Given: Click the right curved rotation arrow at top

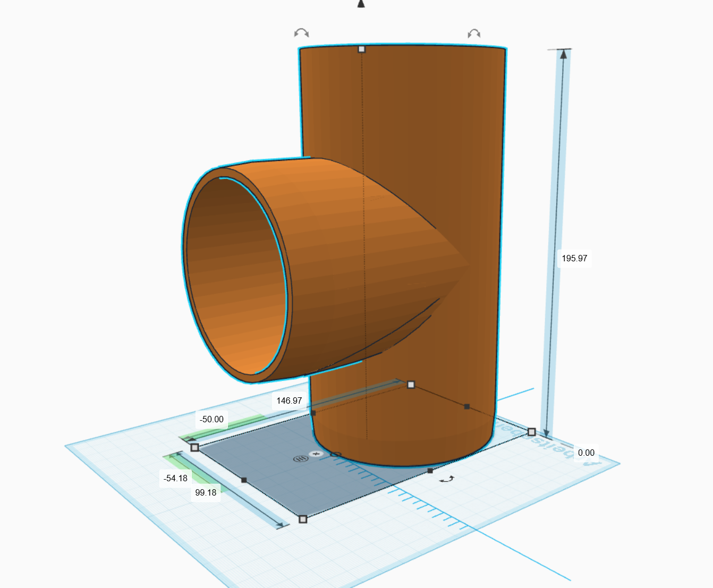Looking at the screenshot, I should tap(474, 33).
